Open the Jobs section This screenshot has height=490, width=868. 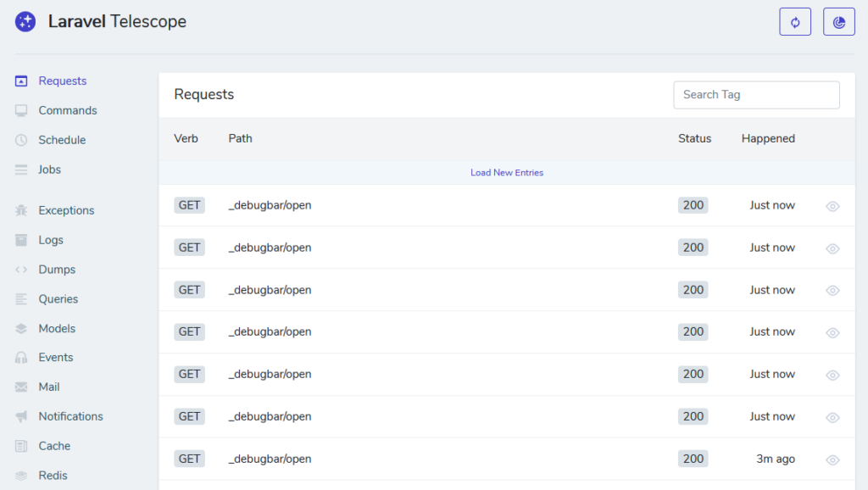pos(50,170)
